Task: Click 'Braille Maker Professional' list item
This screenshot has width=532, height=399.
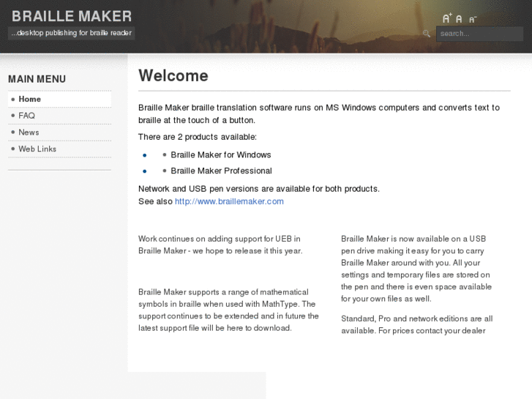Action: coord(221,171)
